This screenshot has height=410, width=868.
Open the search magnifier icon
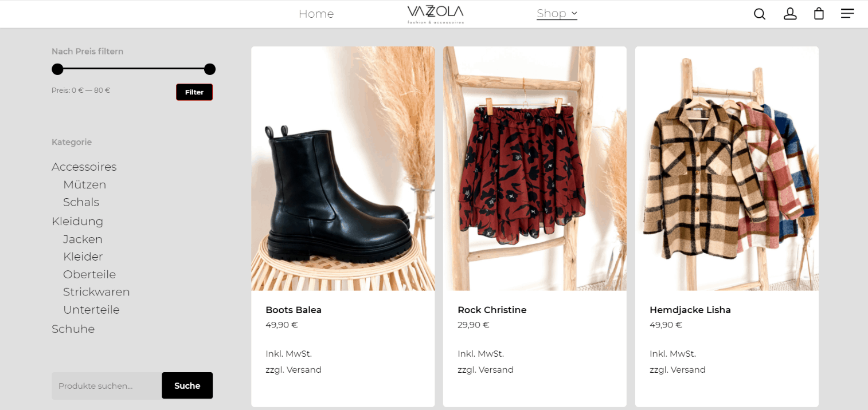coord(760,14)
